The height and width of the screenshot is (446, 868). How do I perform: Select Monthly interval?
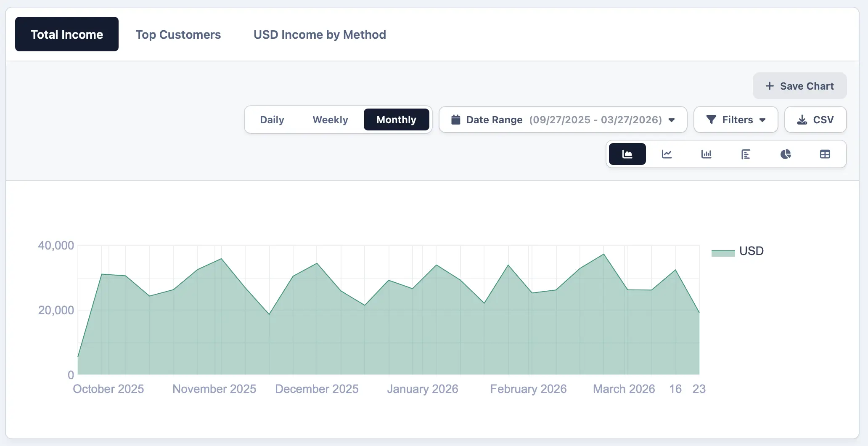pos(396,119)
